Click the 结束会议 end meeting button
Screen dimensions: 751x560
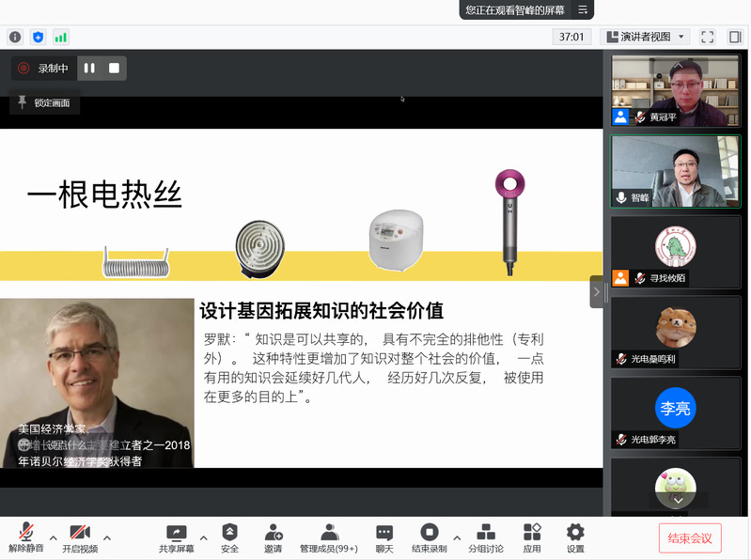click(x=690, y=538)
